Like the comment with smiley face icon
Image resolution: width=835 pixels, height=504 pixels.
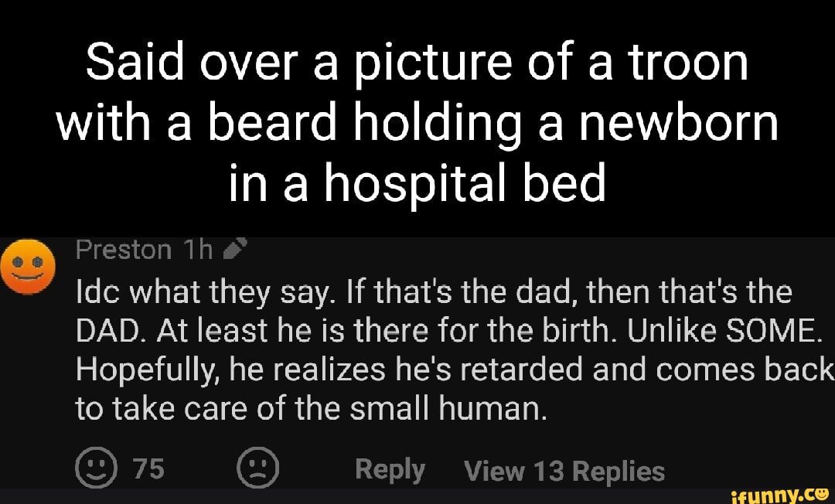94,469
